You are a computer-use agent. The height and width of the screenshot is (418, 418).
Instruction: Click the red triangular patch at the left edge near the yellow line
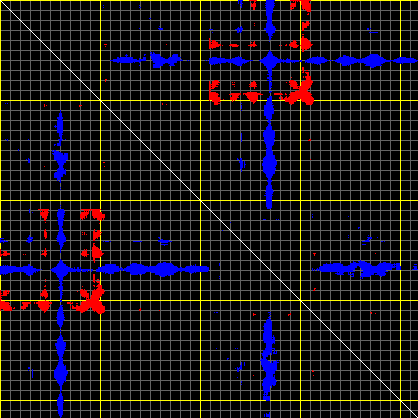coord(5,305)
